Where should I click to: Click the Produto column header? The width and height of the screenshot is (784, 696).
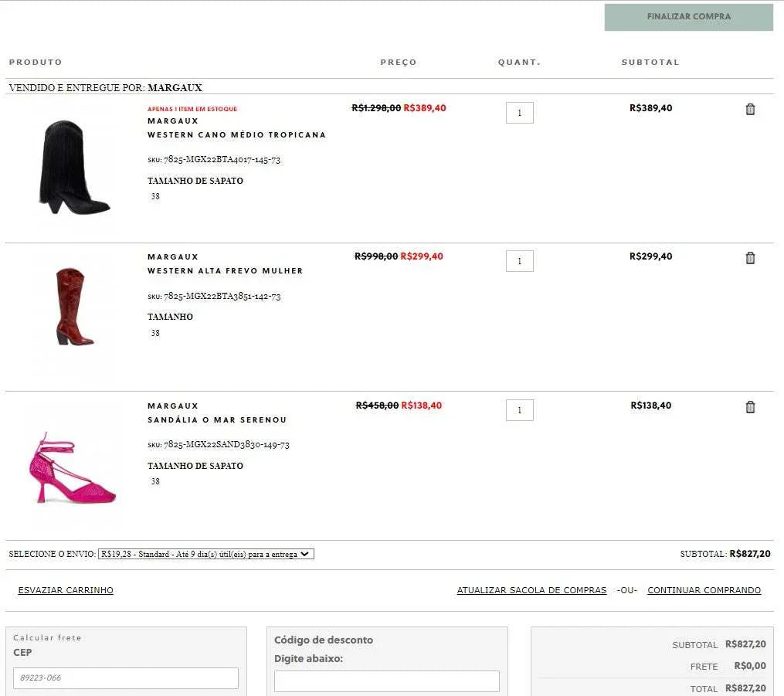pyautogui.click(x=36, y=63)
